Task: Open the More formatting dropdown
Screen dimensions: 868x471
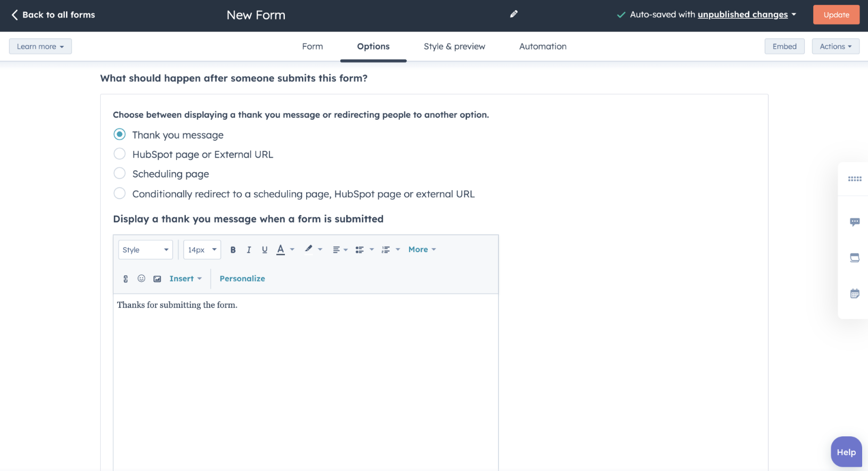Action: coord(422,249)
